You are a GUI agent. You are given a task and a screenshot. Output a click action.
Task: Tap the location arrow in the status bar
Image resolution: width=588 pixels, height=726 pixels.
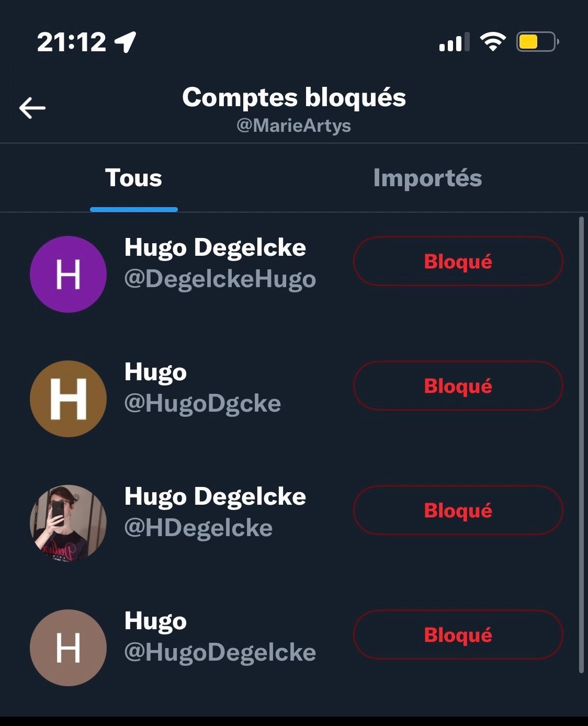click(x=126, y=42)
